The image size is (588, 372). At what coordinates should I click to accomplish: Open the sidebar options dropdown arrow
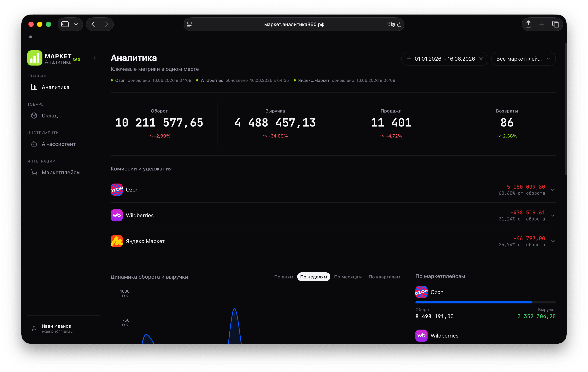tap(76, 24)
